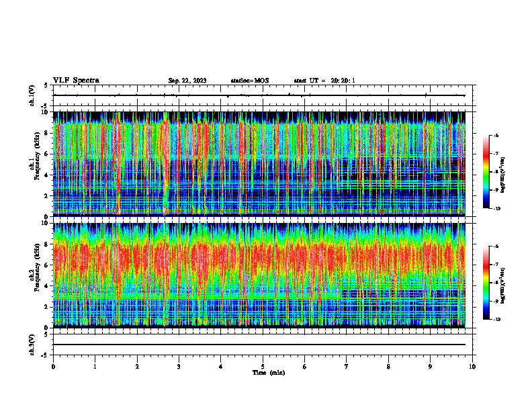The height and width of the screenshot is (411, 532).
Task: Click the ch.2 colorbar "log(PSD)(V²/Hz)" label
Action: (x=503, y=286)
